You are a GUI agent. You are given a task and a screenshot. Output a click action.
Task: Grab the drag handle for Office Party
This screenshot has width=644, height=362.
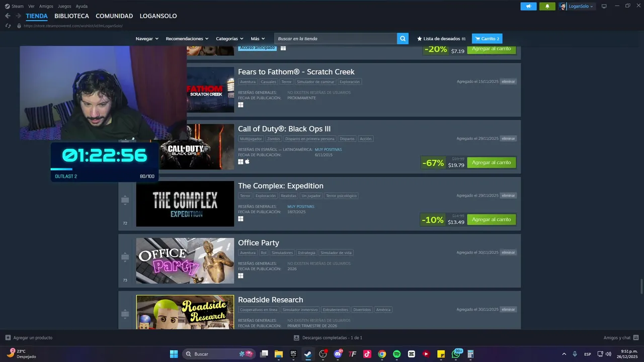click(x=125, y=257)
